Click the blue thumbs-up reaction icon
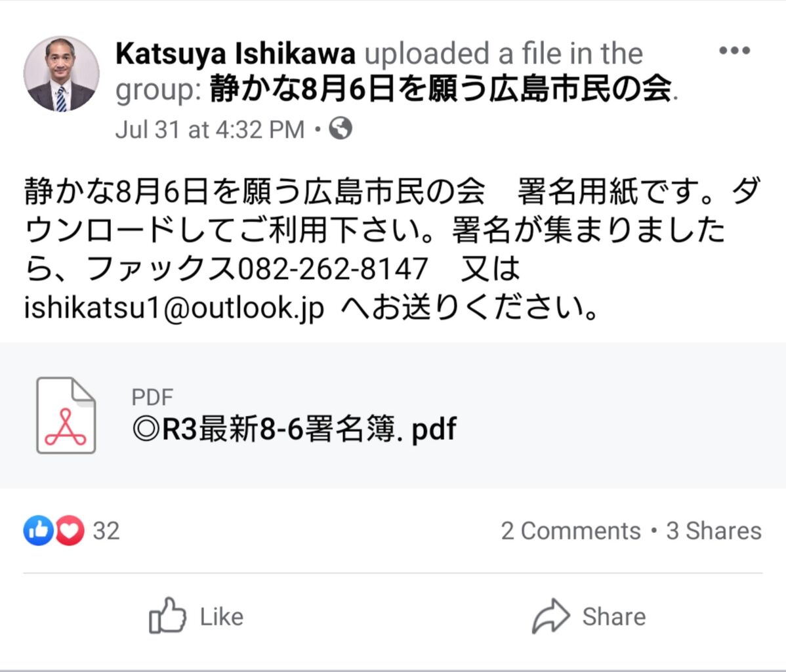 point(39,530)
